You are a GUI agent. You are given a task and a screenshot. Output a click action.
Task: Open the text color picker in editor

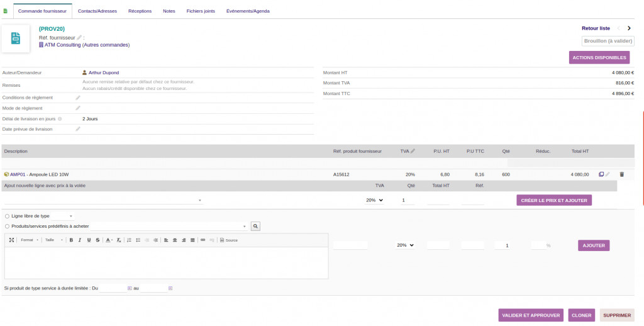pos(109,240)
